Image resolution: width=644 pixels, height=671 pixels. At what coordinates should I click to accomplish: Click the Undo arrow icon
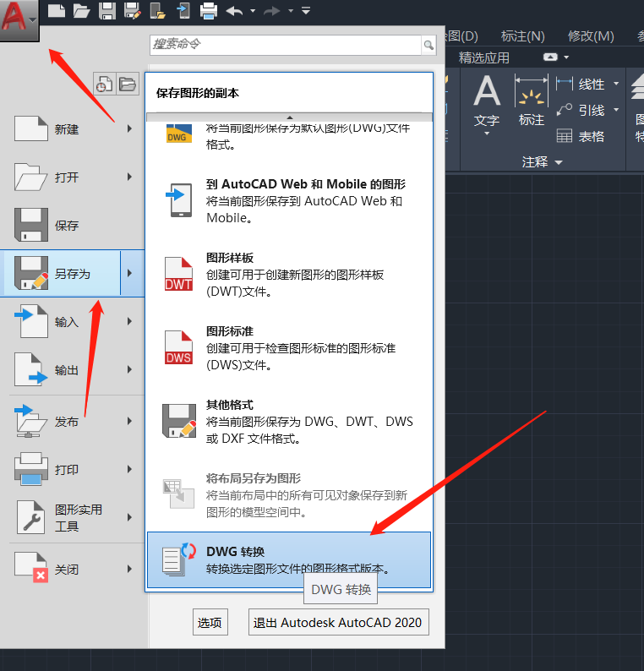pos(234,11)
